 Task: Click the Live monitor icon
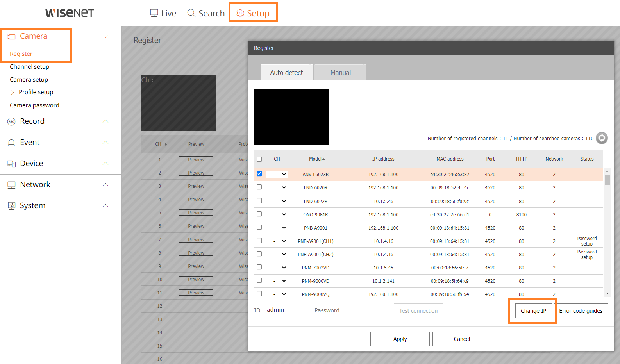[154, 13]
